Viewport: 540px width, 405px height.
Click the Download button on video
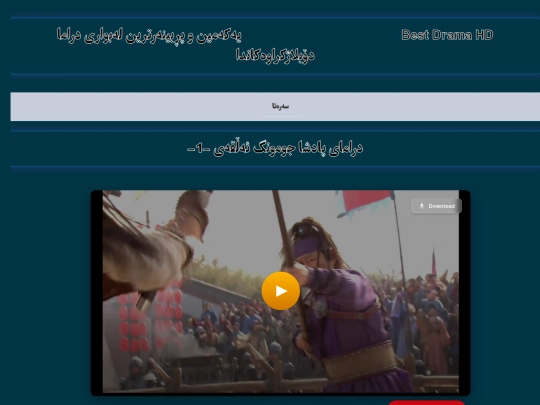436,206
